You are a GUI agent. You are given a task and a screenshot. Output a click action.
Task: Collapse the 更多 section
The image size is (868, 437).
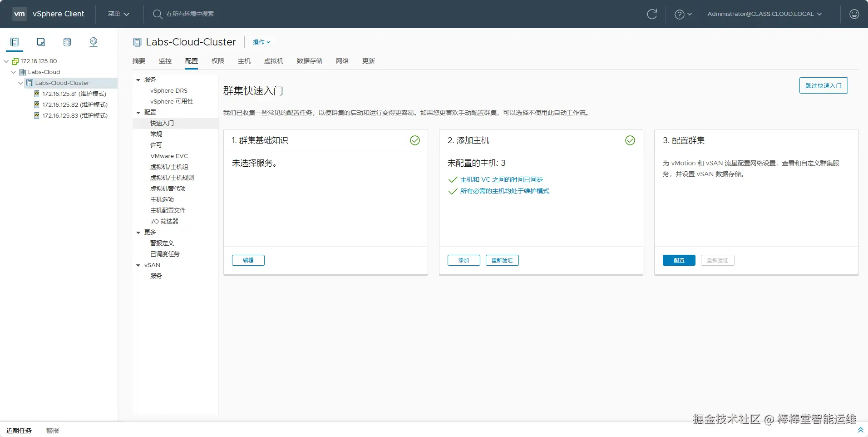[138, 233]
